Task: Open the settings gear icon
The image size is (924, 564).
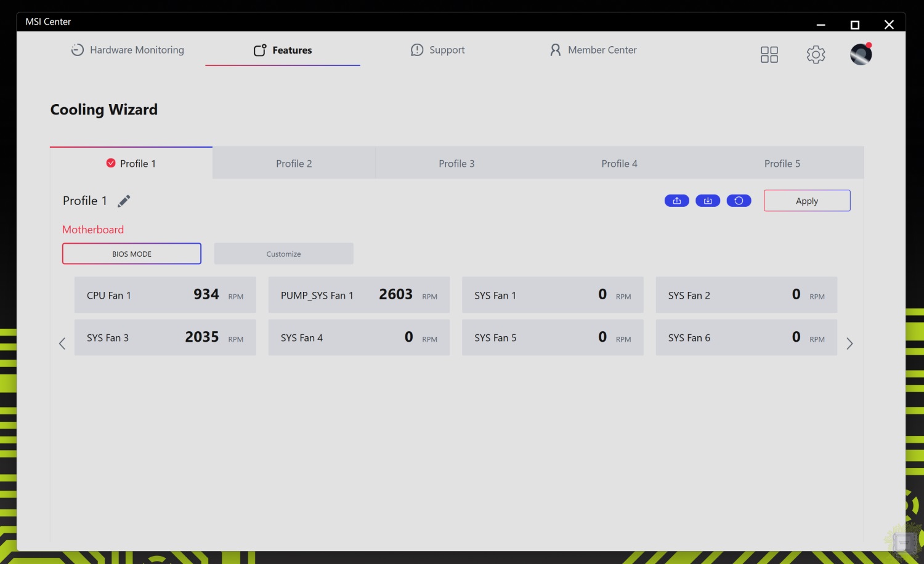Action: [x=816, y=55]
